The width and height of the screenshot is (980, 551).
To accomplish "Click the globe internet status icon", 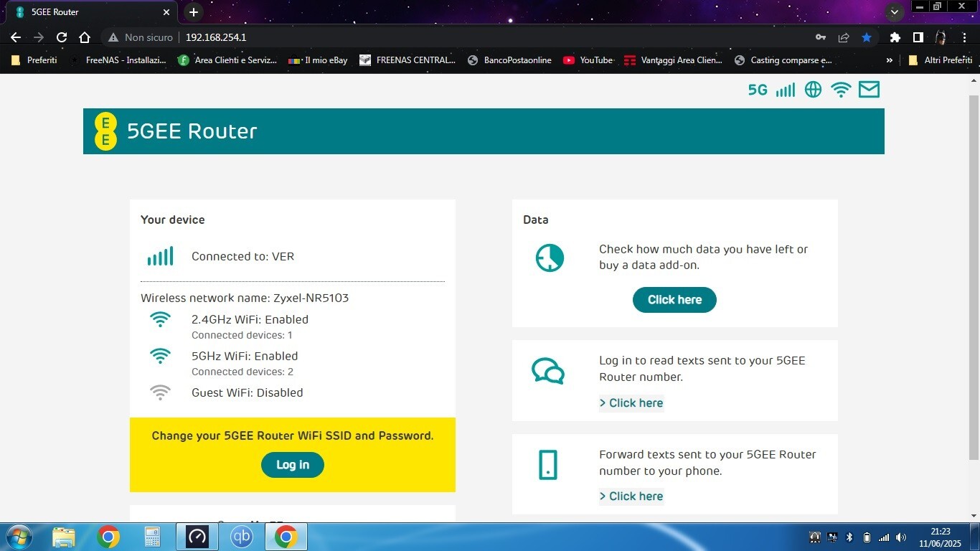I will [x=813, y=90].
